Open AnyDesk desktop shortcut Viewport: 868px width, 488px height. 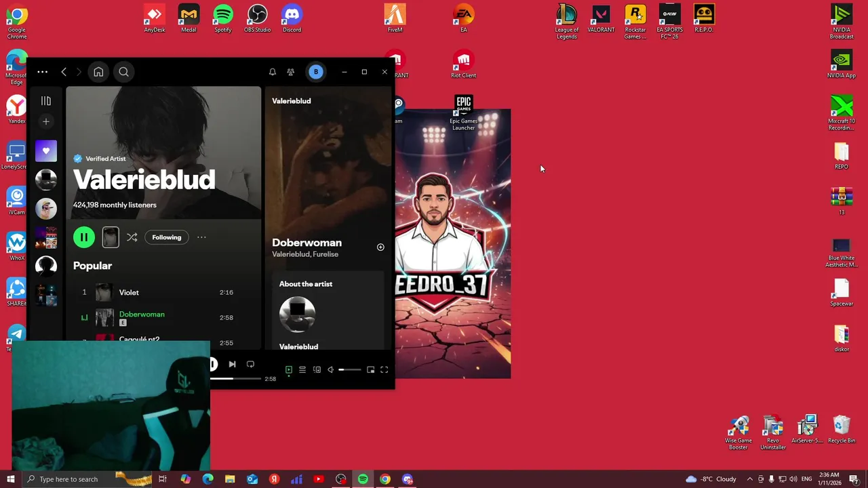tap(155, 19)
